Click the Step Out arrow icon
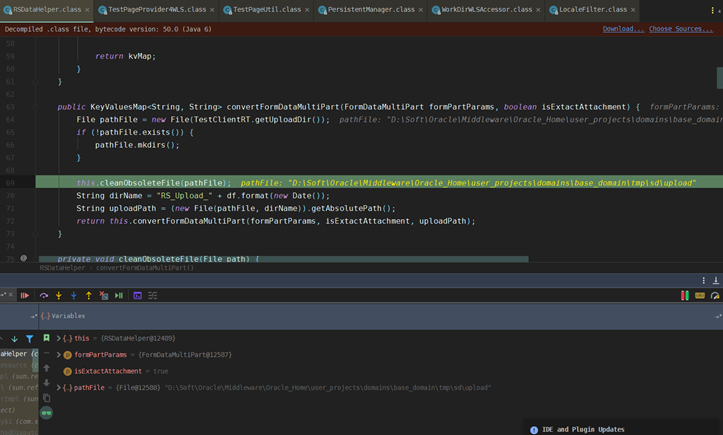This screenshot has width=723, height=435. 89,296
